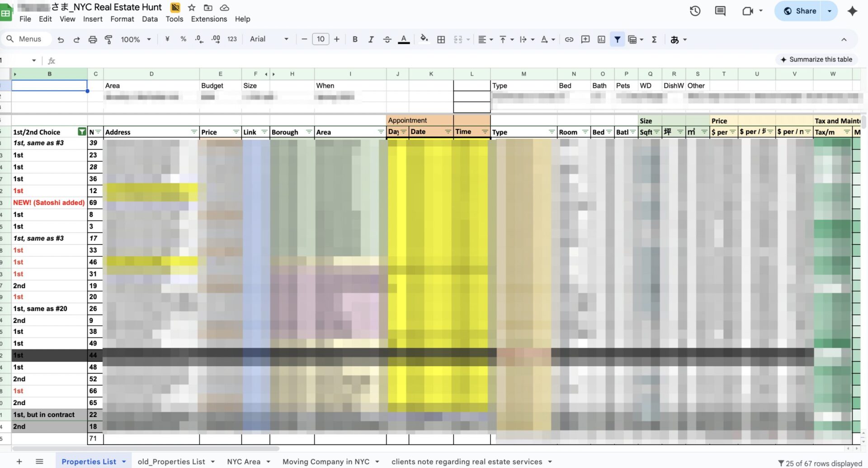The image size is (868, 468).
Task: Open the borders tool
Action: click(441, 39)
